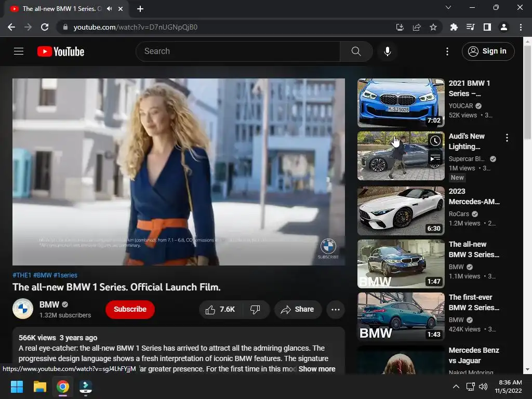
Task: Click the YouTube logo to go home
Action: click(61, 51)
